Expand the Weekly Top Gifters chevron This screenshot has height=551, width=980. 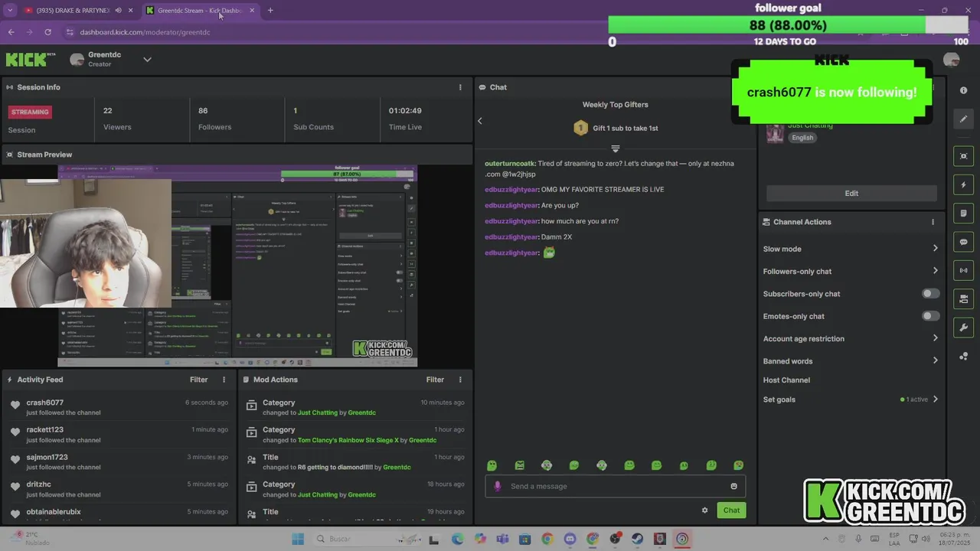pyautogui.click(x=615, y=148)
